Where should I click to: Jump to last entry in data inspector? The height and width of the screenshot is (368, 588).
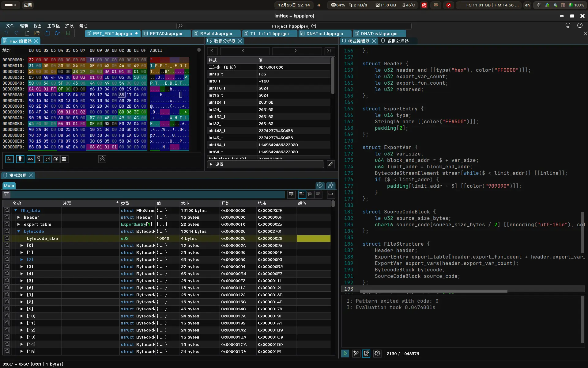pyautogui.click(x=329, y=51)
